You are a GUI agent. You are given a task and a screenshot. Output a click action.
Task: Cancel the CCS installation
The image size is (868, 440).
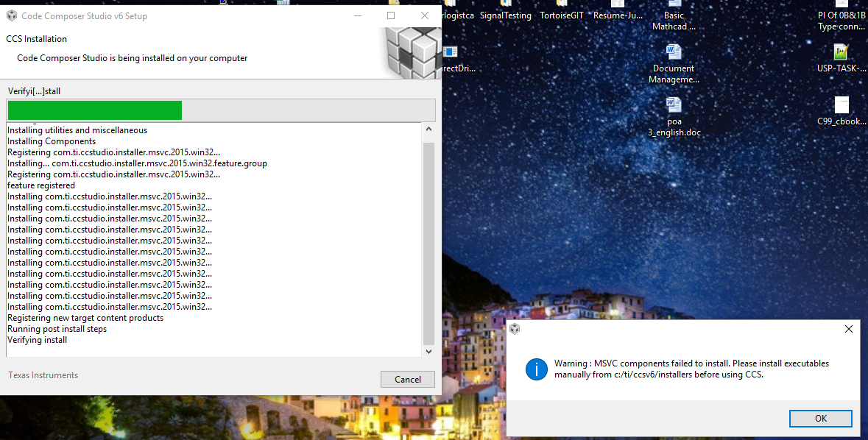click(407, 379)
